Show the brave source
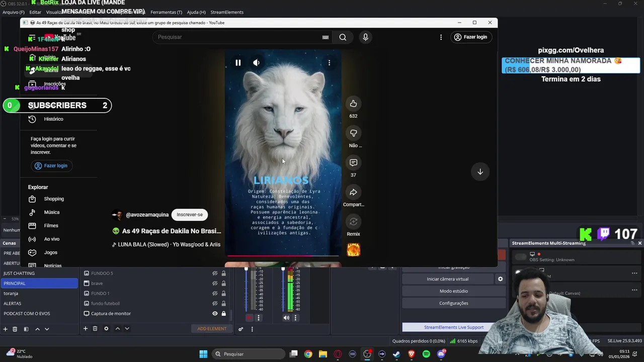The image size is (644, 362). coord(215,283)
